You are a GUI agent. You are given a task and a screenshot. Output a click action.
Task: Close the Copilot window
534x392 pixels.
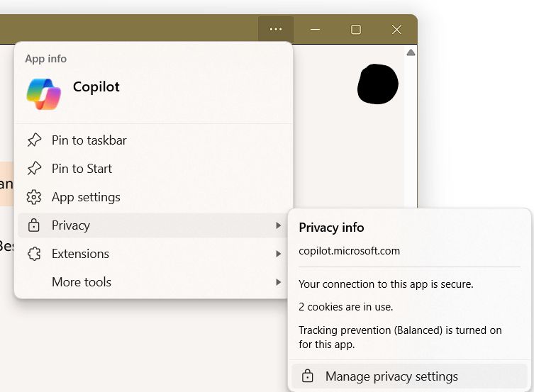click(x=396, y=30)
